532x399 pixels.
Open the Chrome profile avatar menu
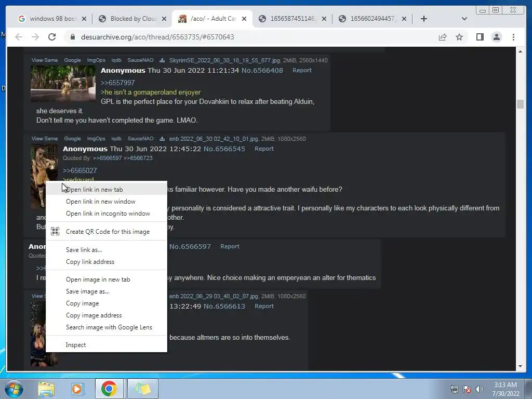point(496,37)
